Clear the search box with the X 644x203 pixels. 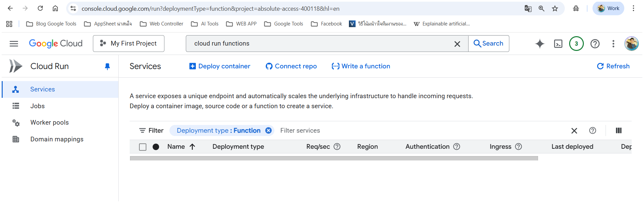(457, 44)
